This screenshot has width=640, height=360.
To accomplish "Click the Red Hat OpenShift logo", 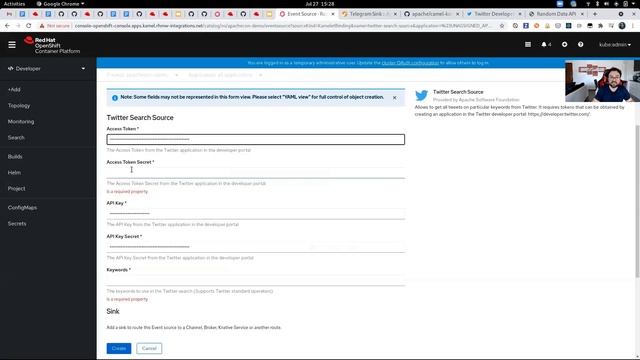I will [x=52, y=45].
